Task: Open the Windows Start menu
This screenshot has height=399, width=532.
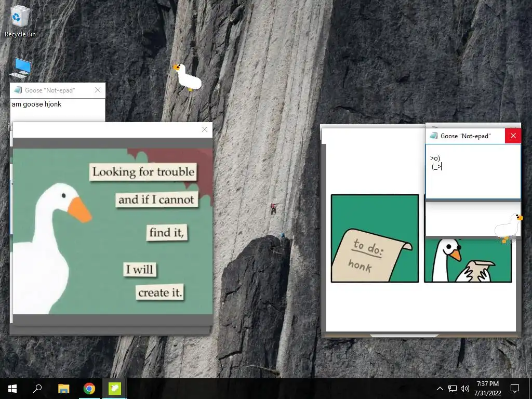Action: [x=12, y=389]
